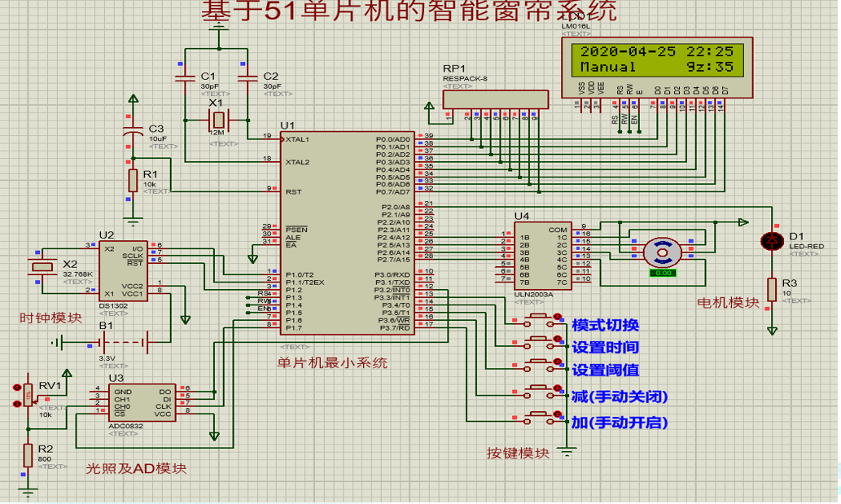This screenshot has height=504, width=841.
Task: Select resistor R3 symbol below the LED
Action: [772, 290]
